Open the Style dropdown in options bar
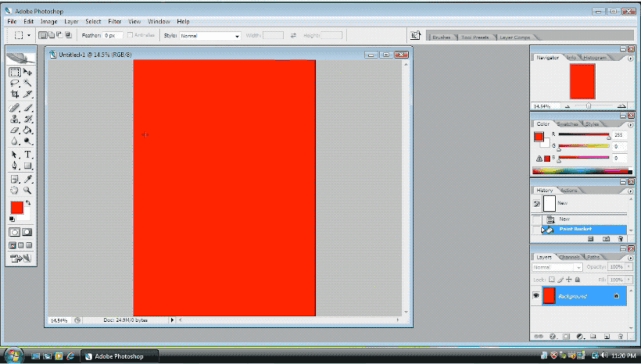This screenshot has width=641, height=364. [x=210, y=36]
